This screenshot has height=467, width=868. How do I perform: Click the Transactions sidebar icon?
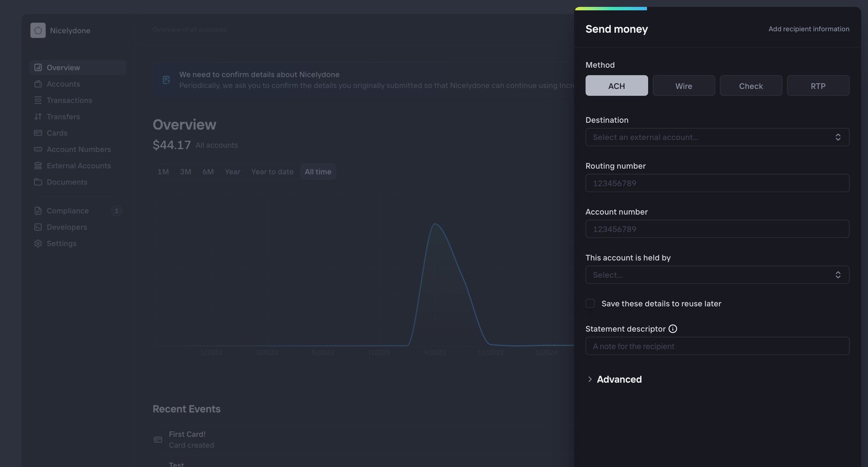[x=38, y=100]
